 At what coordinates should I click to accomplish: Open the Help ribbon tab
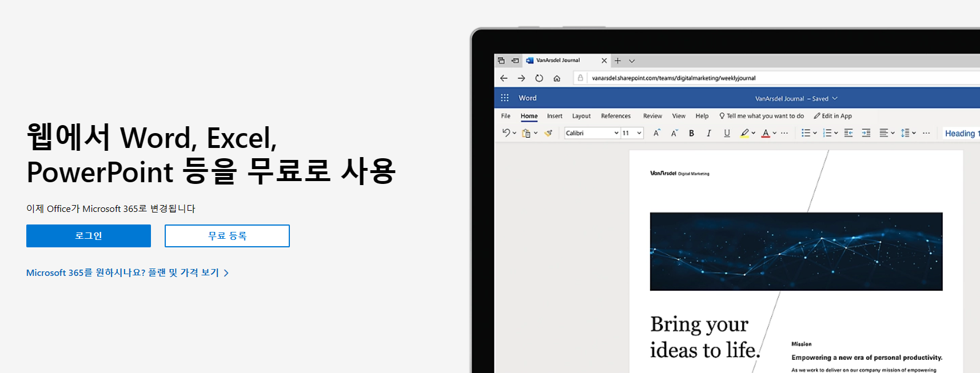[x=702, y=116]
